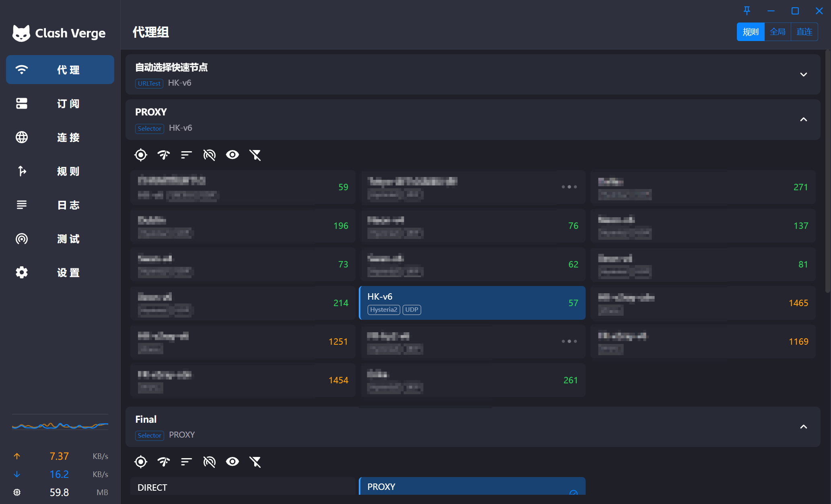Toggle eye display icon in PROXY group

(x=232, y=155)
